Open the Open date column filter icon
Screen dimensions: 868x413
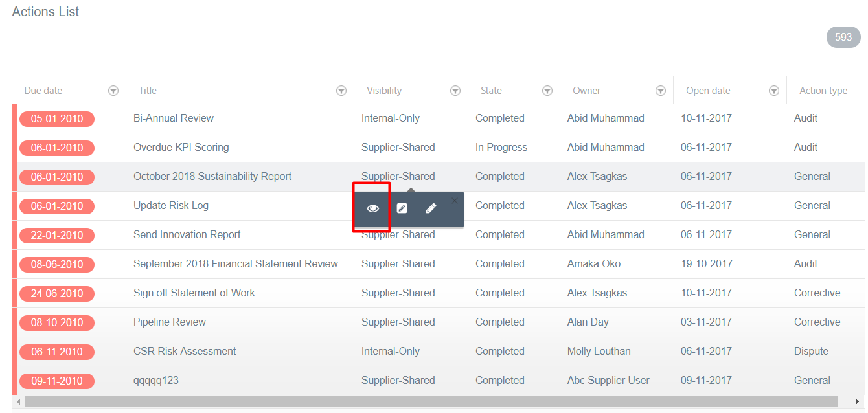coord(773,91)
